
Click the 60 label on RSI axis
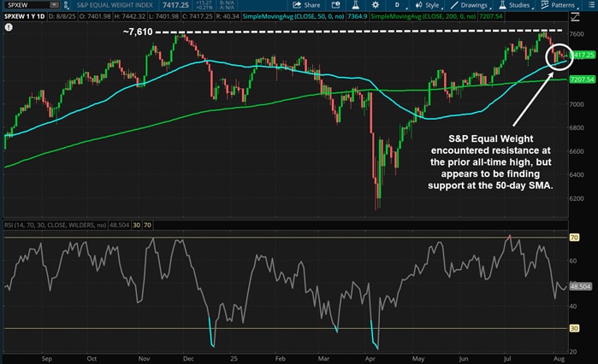[x=573, y=261]
